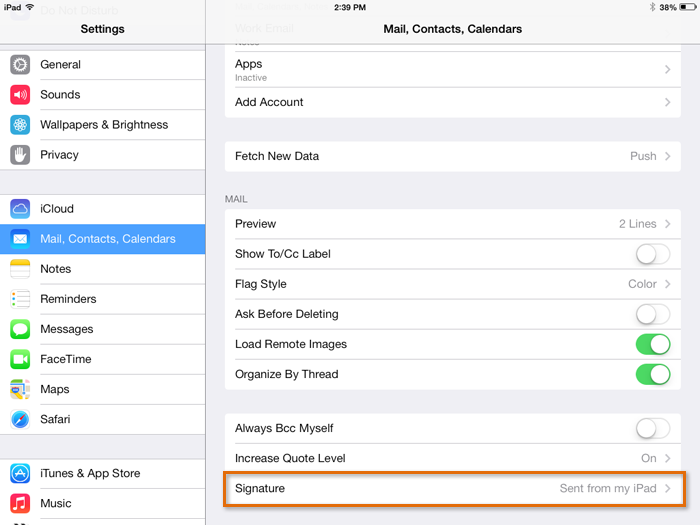The image size is (700, 525).
Task: Open Flag Style Color chevron
Action: point(667,284)
